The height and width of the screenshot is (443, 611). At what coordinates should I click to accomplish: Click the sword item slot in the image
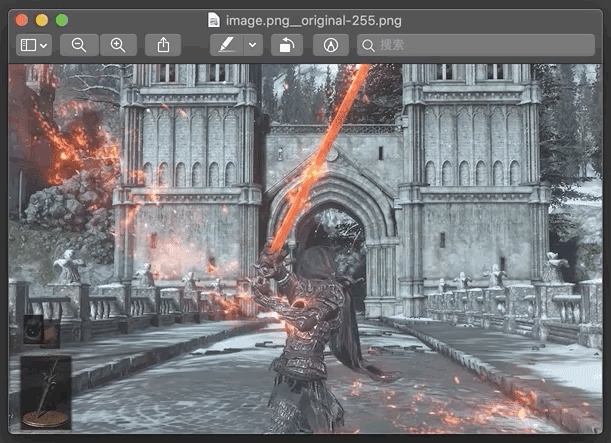(46, 392)
